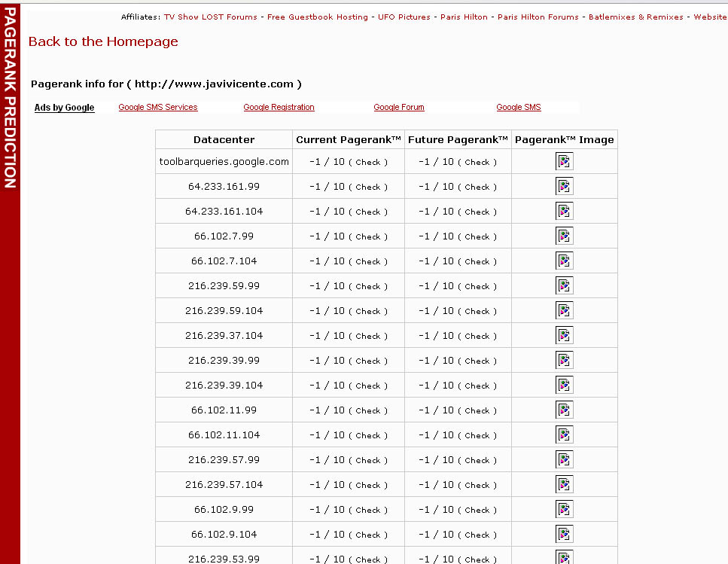The image size is (728, 564).
Task: Open TV Show LOST Forums affiliate link
Action: (210, 17)
